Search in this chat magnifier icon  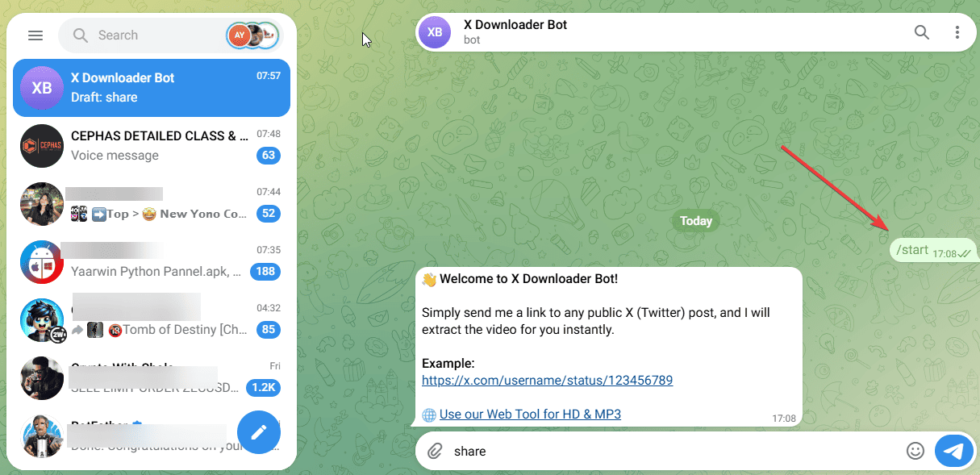(x=922, y=32)
